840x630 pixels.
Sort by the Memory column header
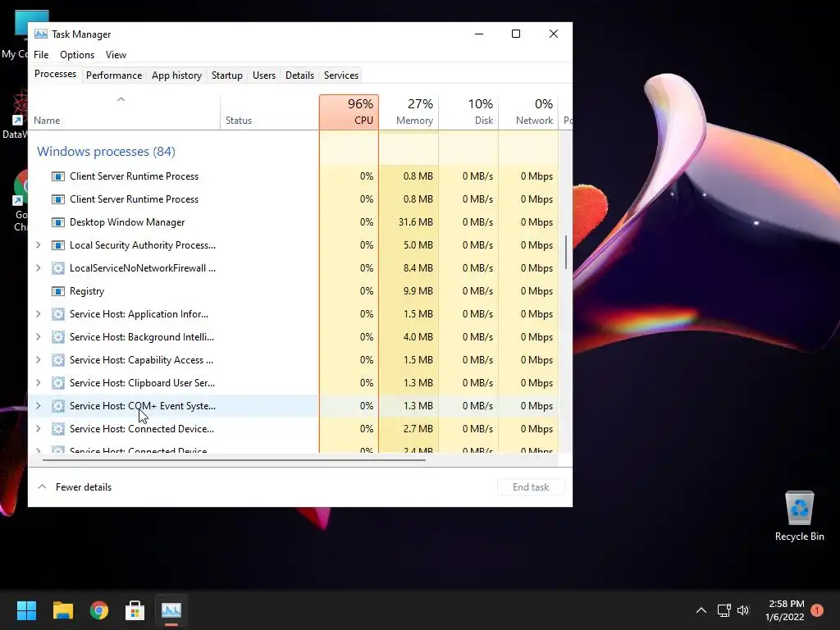tap(409, 112)
